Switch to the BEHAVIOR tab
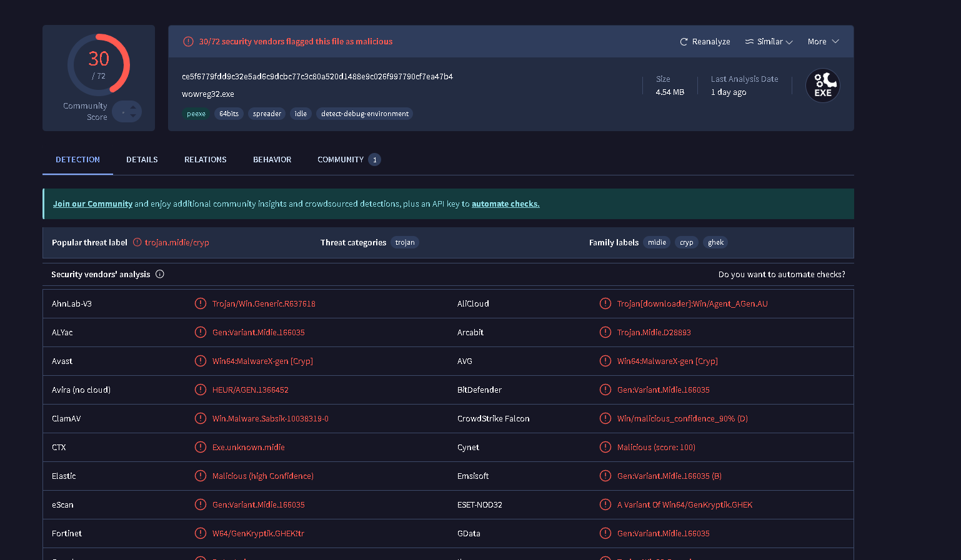961x560 pixels. click(x=272, y=160)
